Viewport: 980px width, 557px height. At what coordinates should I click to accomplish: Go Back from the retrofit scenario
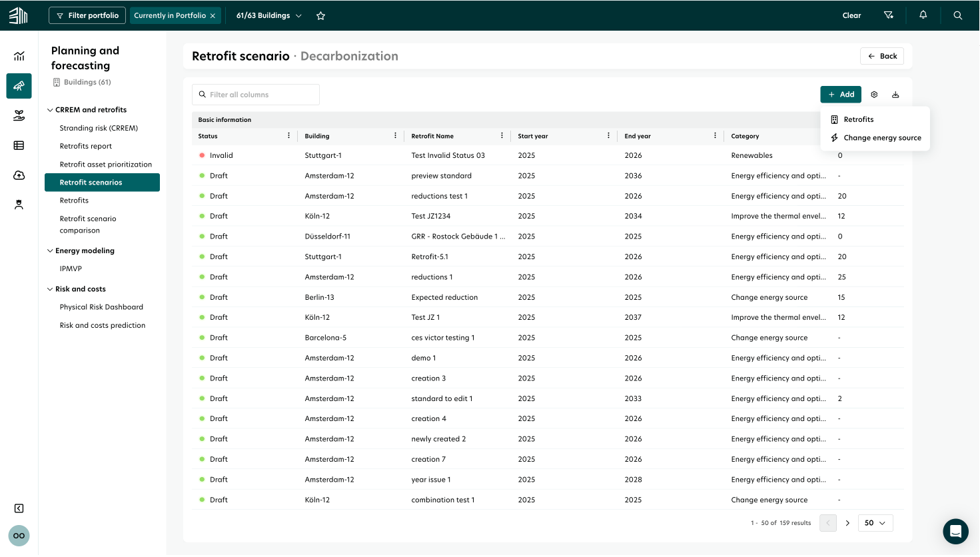coord(882,56)
